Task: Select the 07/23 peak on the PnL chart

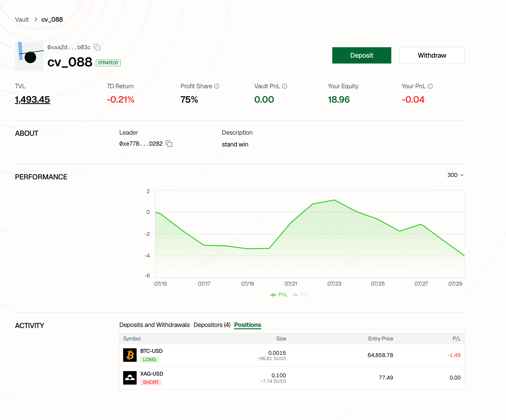Action: [334, 200]
